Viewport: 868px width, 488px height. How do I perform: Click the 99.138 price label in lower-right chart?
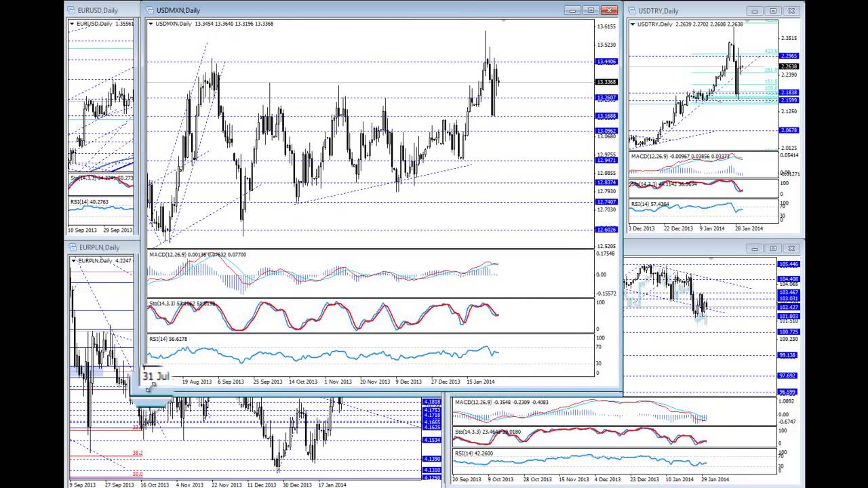pyautogui.click(x=787, y=355)
